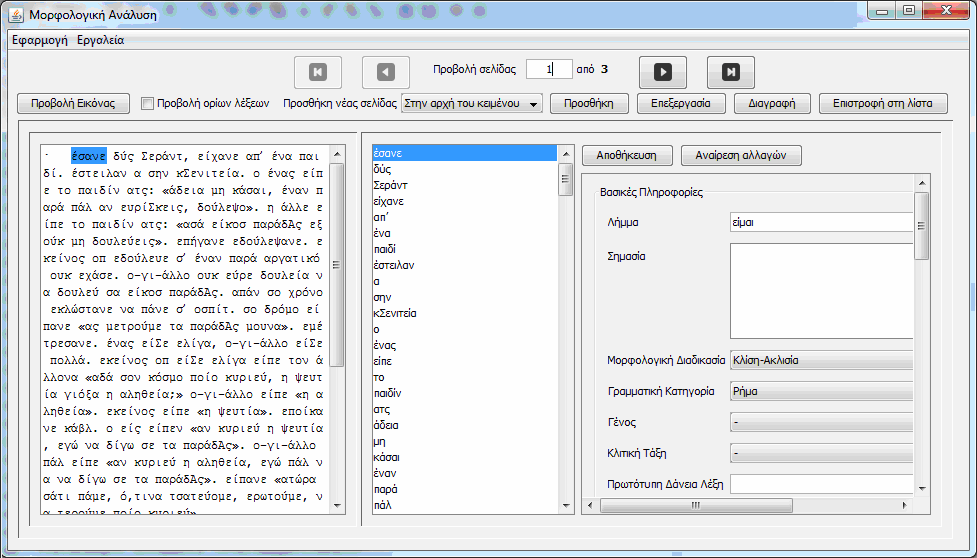Click the Java application icon in title bar

(x=16, y=14)
